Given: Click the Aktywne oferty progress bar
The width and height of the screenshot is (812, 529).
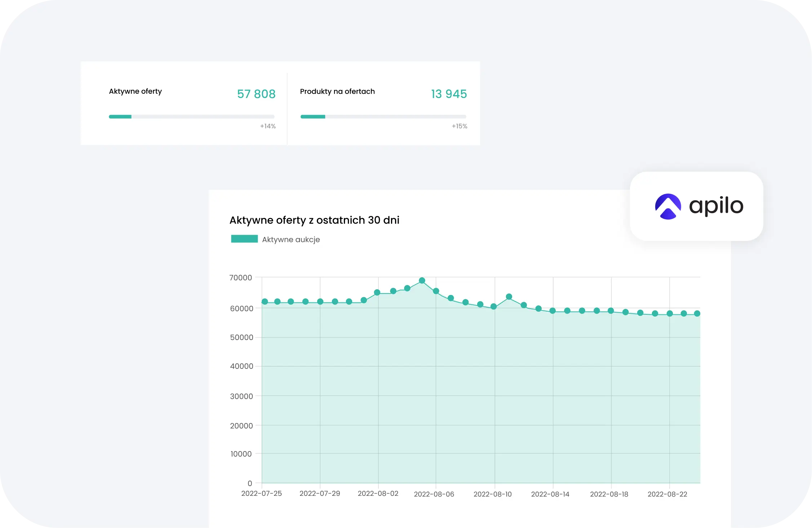Looking at the screenshot, I should 191,116.
